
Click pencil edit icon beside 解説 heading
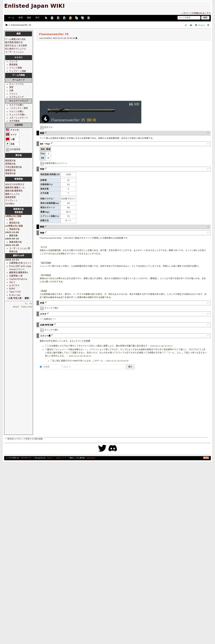[46, 226]
